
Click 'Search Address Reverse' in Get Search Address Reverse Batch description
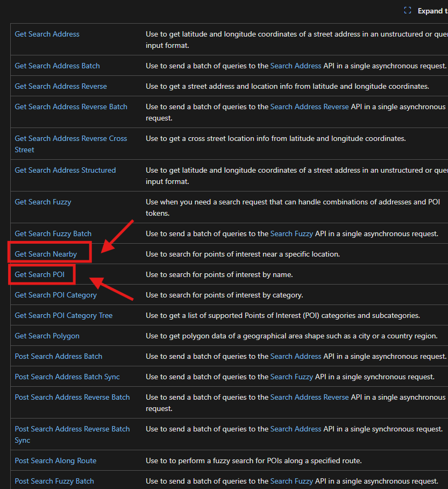pyautogui.click(x=309, y=107)
